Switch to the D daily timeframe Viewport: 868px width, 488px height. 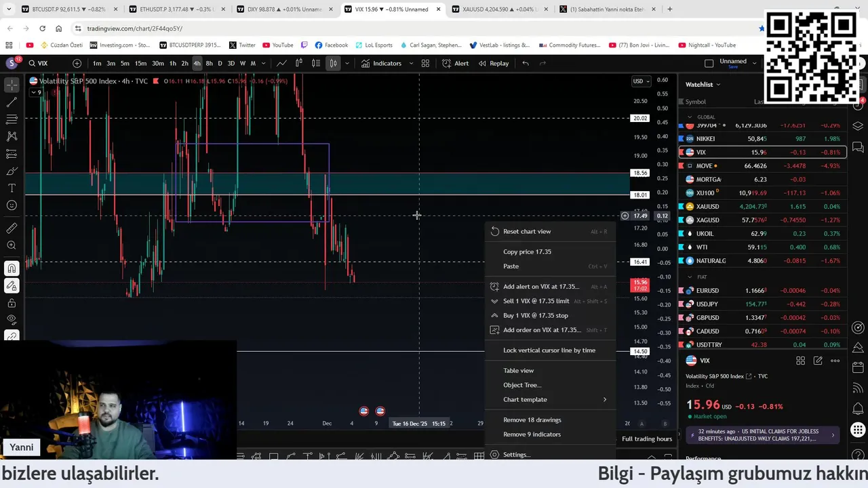pyautogui.click(x=220, y=63)
